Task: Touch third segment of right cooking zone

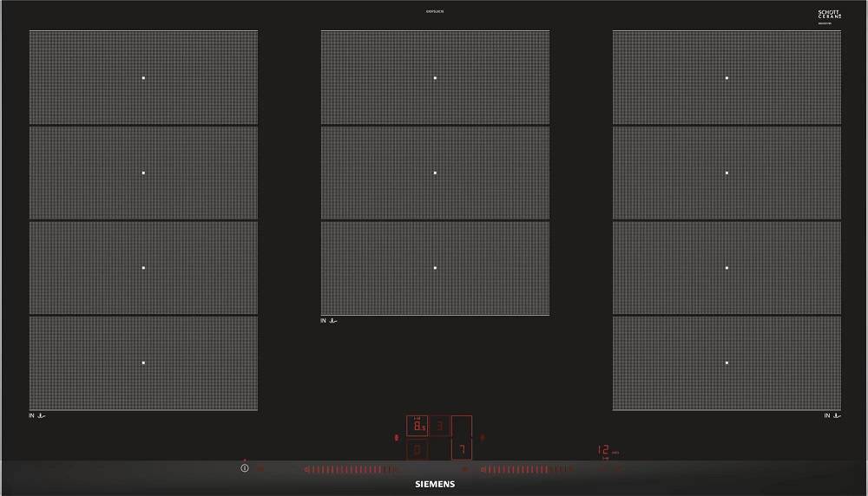Action: click(727, 268)
